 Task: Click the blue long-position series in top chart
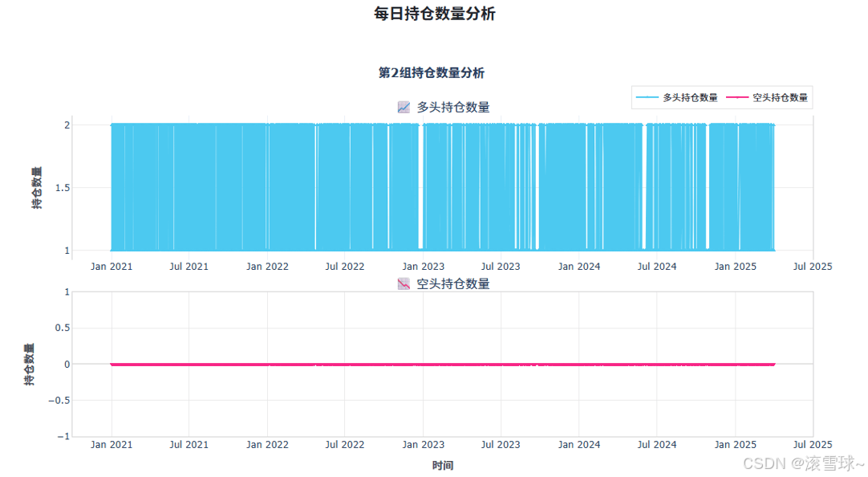pos(443,187)
